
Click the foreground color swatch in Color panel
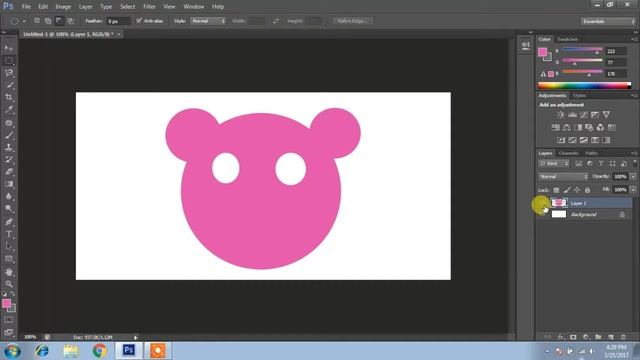[542, 52]
